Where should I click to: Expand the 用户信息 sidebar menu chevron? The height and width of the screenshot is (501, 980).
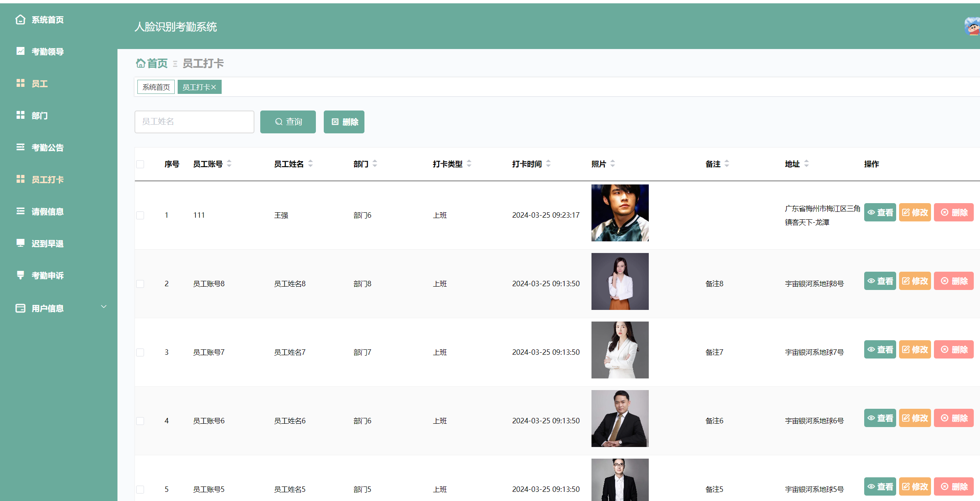tap(104, 307)
